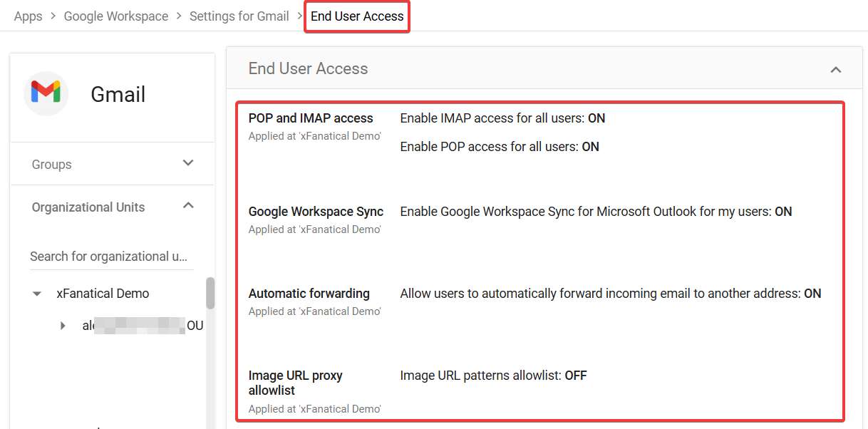
Task: Open Automatic forwarding setting
Action: coord(309,294)
